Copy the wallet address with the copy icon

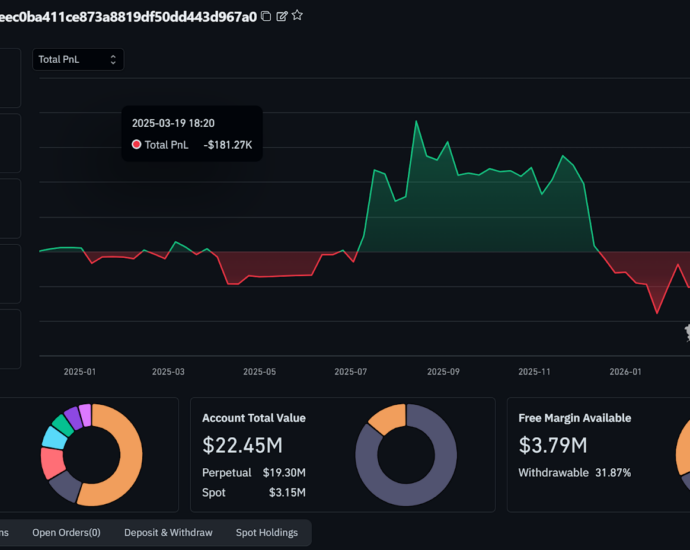pyautogui.click(x=265, y=16)
